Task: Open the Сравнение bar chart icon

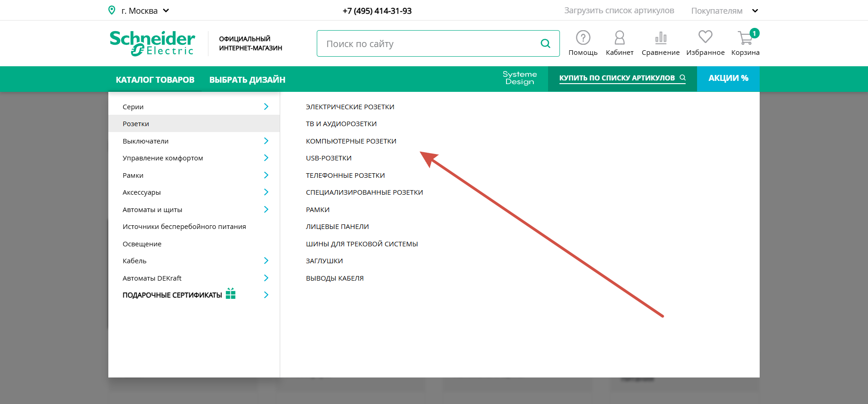Action: pyautogui.click(x=660, y=37)
